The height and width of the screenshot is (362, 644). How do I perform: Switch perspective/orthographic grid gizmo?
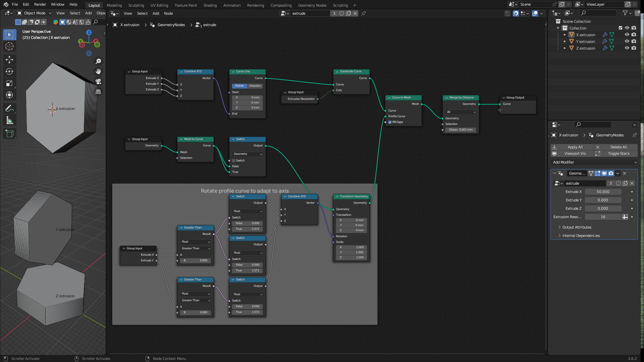tap(98, 92)
